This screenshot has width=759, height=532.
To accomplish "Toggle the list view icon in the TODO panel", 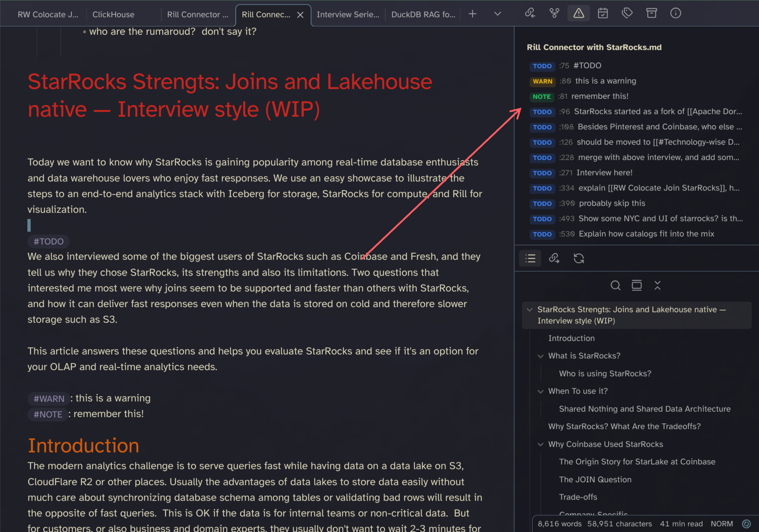I will [x=530, y=258].
